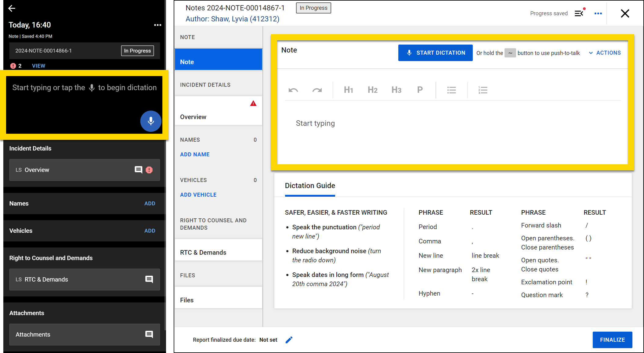The image size is (644, 353).
Task: Click the ADD VEHICLE link
Action: coord(198,195)
